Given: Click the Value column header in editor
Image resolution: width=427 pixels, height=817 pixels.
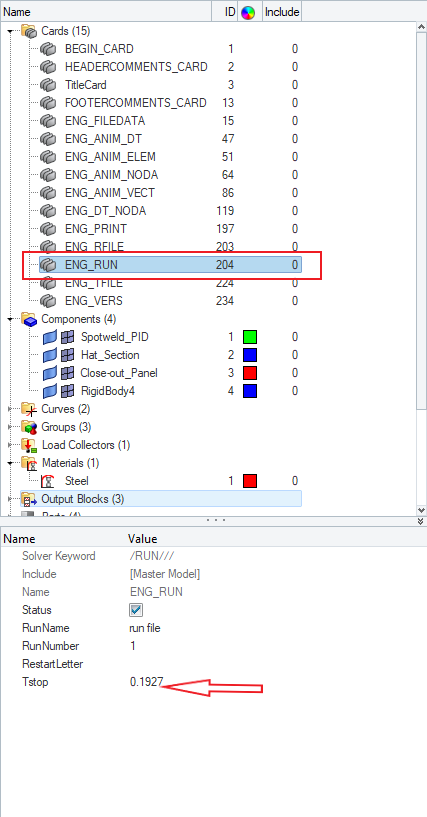Looking at the screenshot, I should pos(143,539).
